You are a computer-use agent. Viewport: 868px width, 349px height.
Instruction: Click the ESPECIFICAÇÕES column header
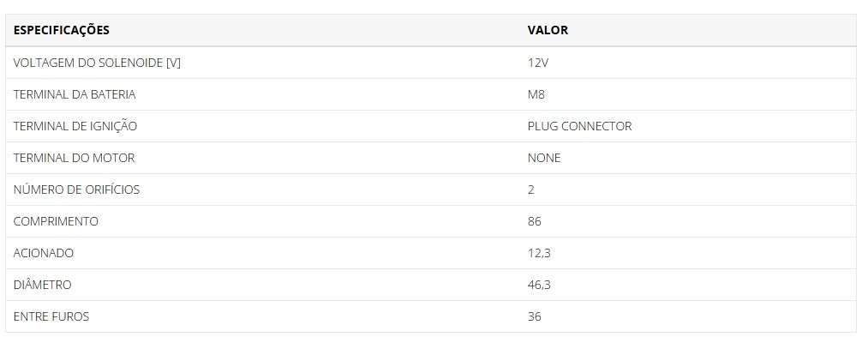tap(62, 30)
